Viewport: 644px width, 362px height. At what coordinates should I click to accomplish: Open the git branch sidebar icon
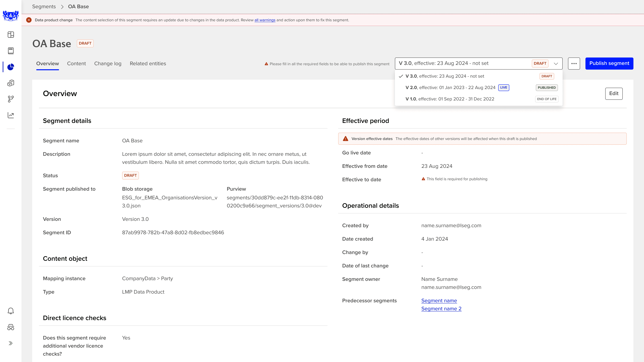[x=11, y=99]
